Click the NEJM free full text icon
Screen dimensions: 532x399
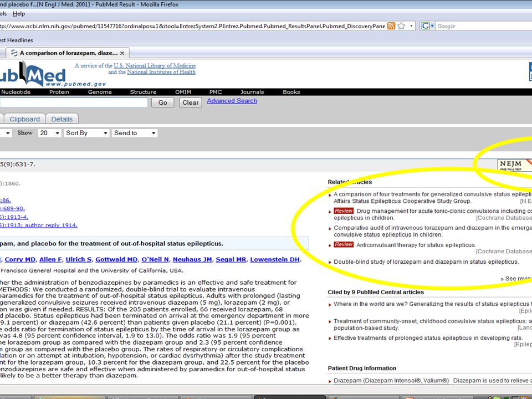click(515, 165)
